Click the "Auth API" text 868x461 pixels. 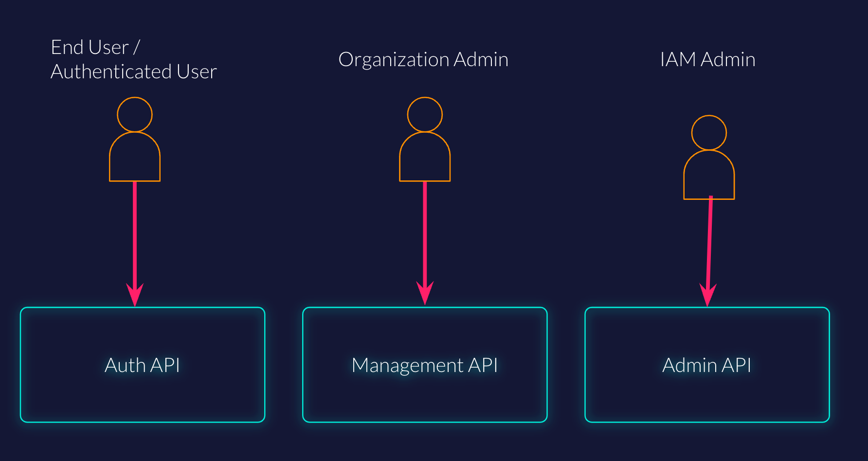click(x=142, y=365)
